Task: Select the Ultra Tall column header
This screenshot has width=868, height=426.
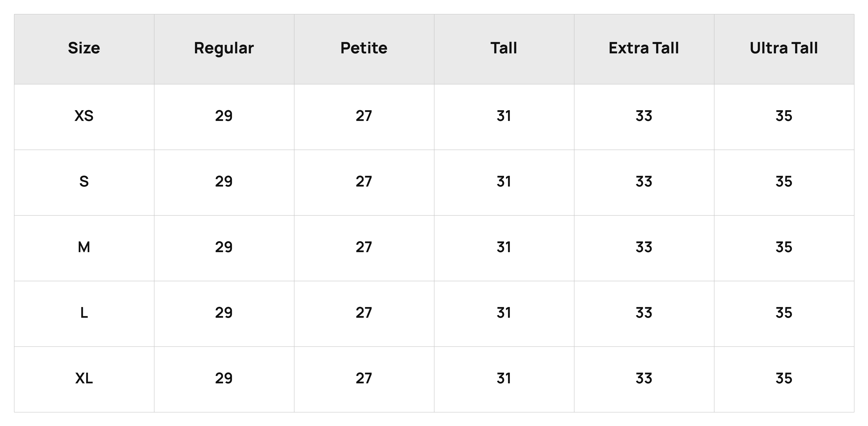Action: click(x=784, y=48)
